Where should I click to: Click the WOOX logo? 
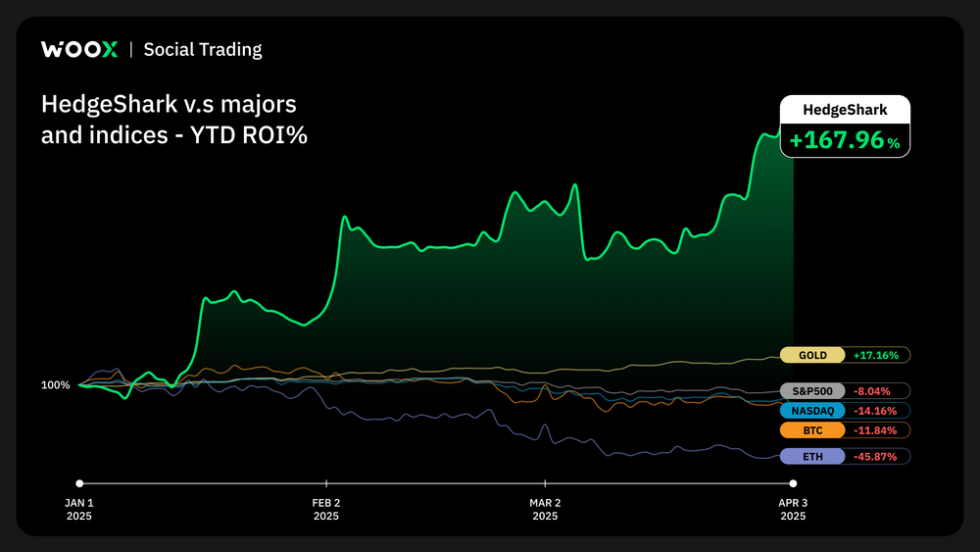pyautogui.click(x=79, y=49)
